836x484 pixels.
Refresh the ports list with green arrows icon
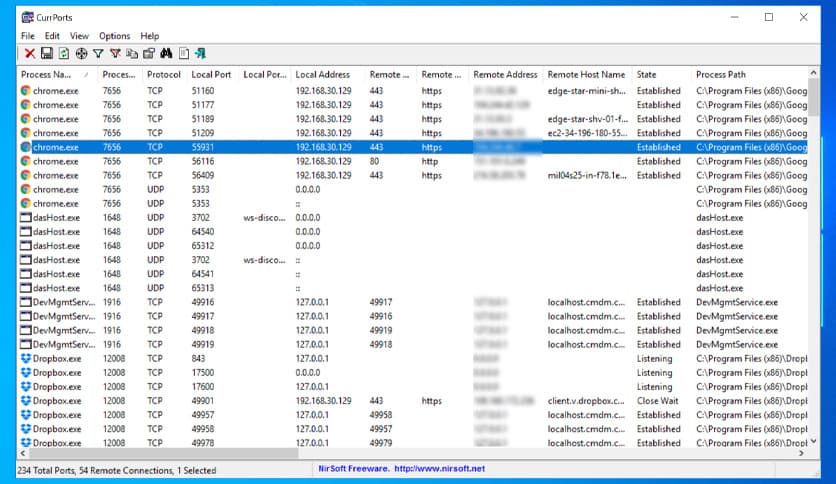tap(64, 53)
